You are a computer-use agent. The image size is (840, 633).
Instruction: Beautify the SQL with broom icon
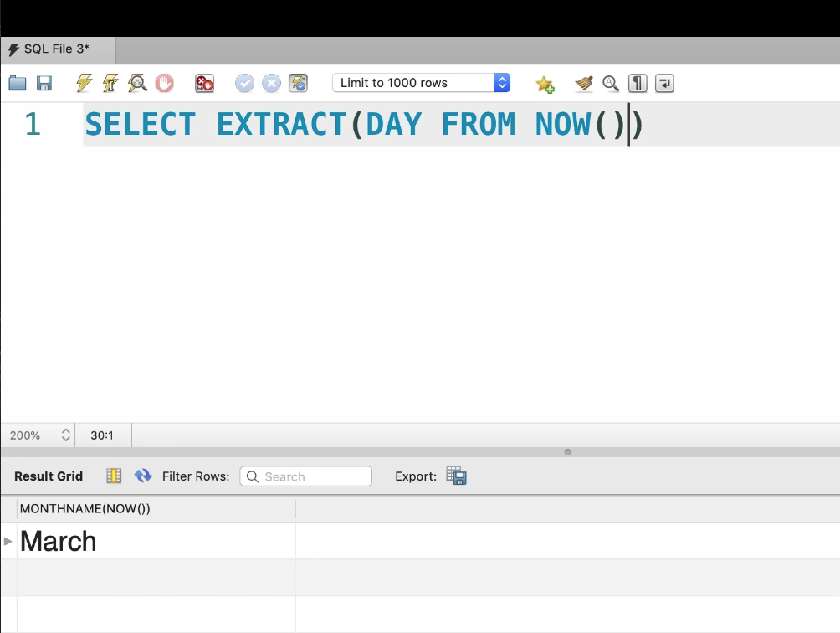point(584,83)
